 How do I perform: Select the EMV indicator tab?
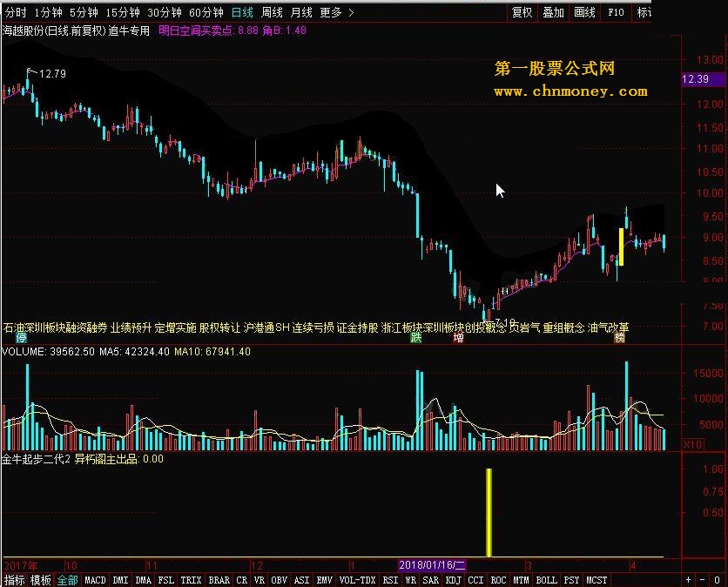[x=325, y=580]
